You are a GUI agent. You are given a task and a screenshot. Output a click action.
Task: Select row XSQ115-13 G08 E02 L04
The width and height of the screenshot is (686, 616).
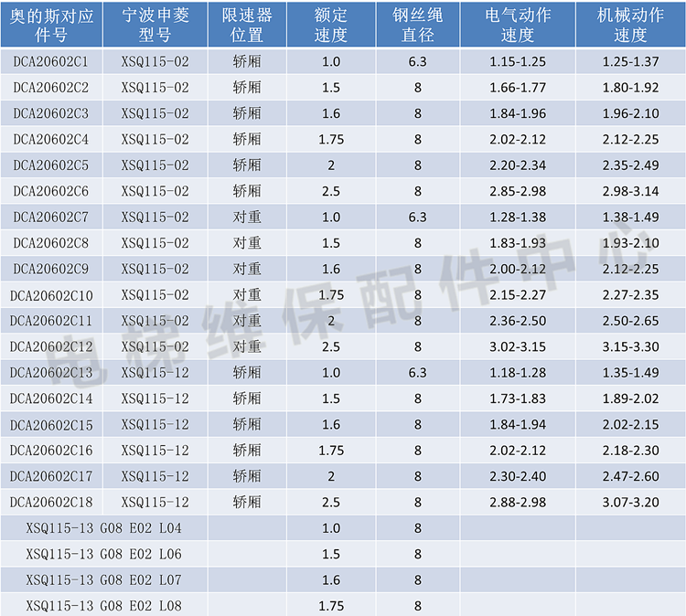pyautogui.click(x=343, y=528)
